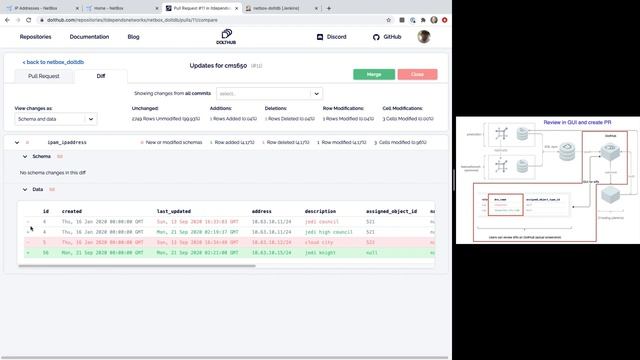The width and height of the screenshot is (640, 360).
Task: Close the Jenkins browser tab
Action: point(316,8)
